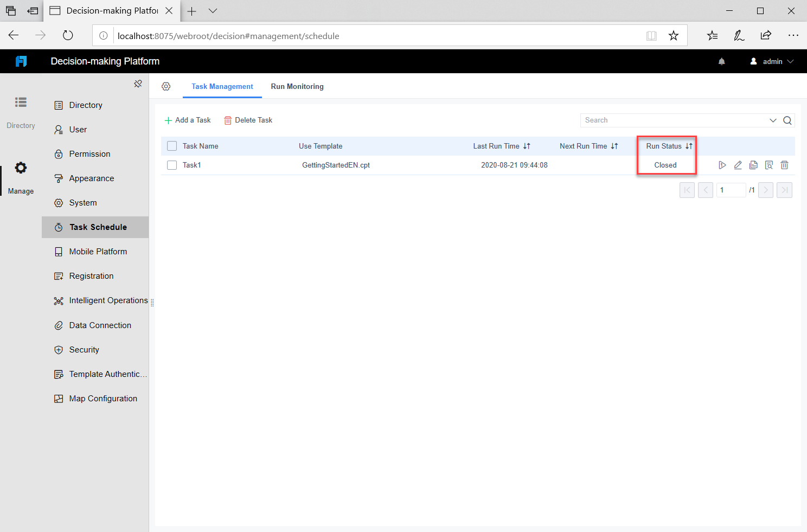The image size is (807, 532).
Task: Run Task1 with the play icon
Action: pos(722,165)
